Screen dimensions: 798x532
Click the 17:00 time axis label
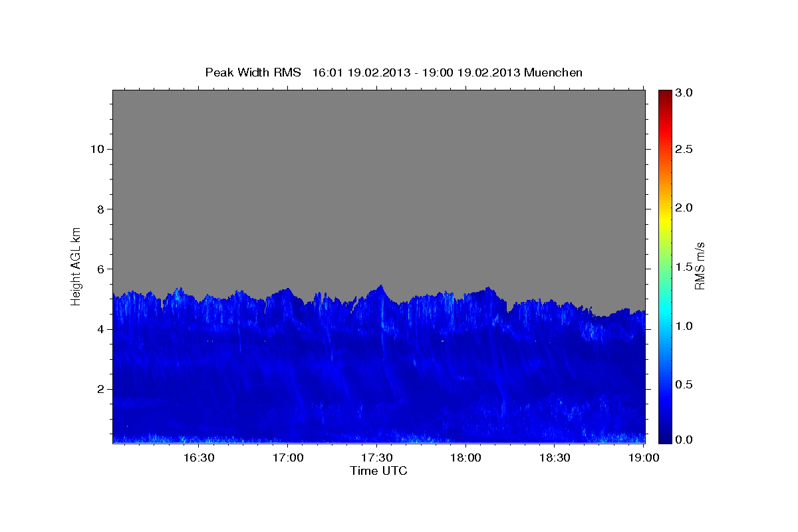[x=288, y=458]
